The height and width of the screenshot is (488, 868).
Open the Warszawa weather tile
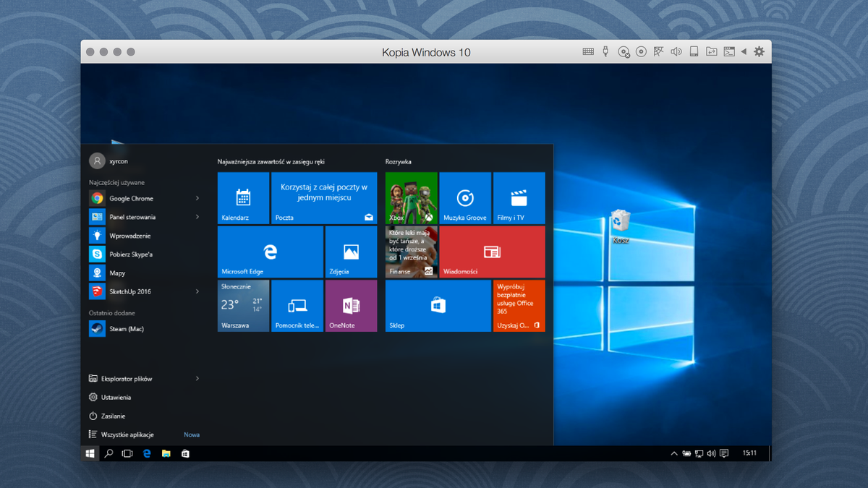243,306
